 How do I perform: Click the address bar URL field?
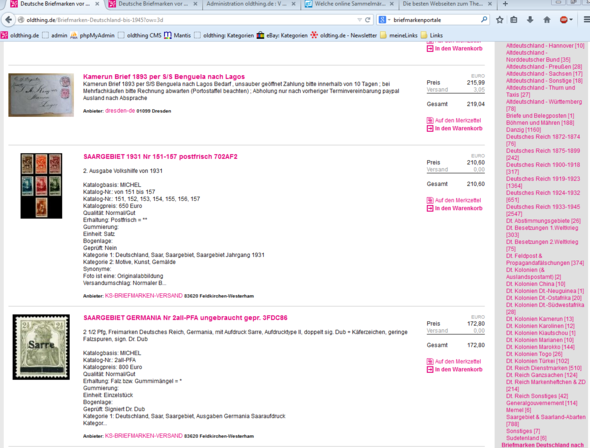click(x=188, y=20)
